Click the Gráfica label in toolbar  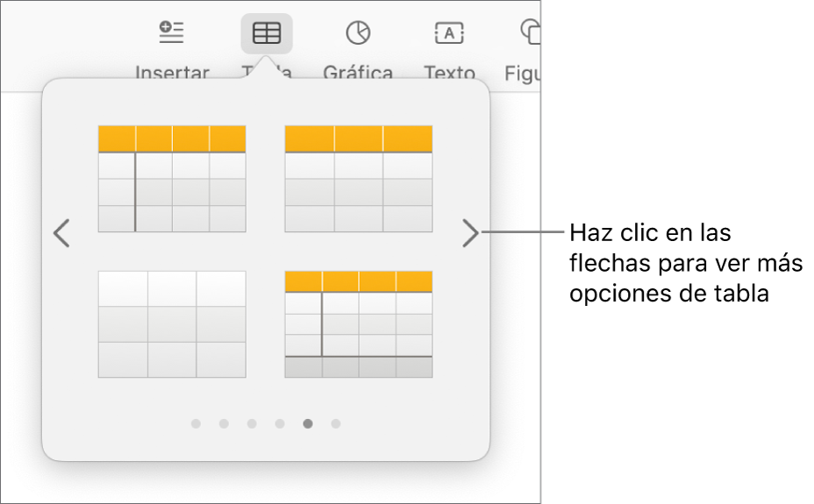click(x=358, y=72)
